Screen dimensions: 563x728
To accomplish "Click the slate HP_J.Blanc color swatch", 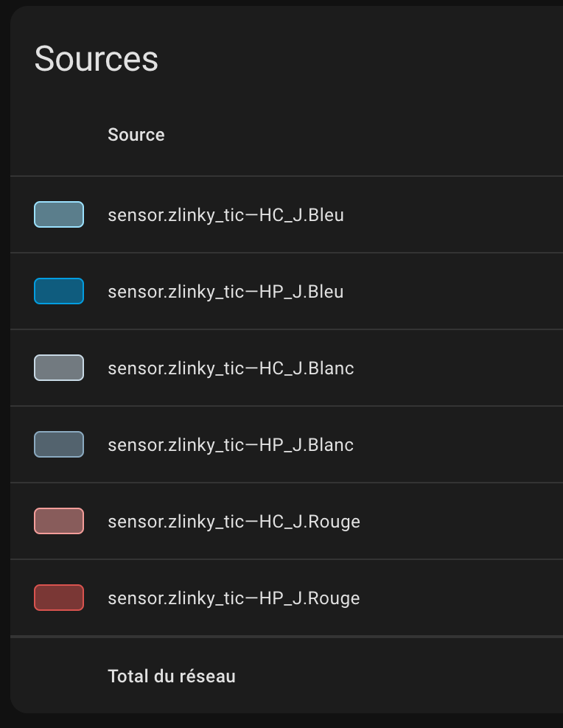I will coord(59,444).
